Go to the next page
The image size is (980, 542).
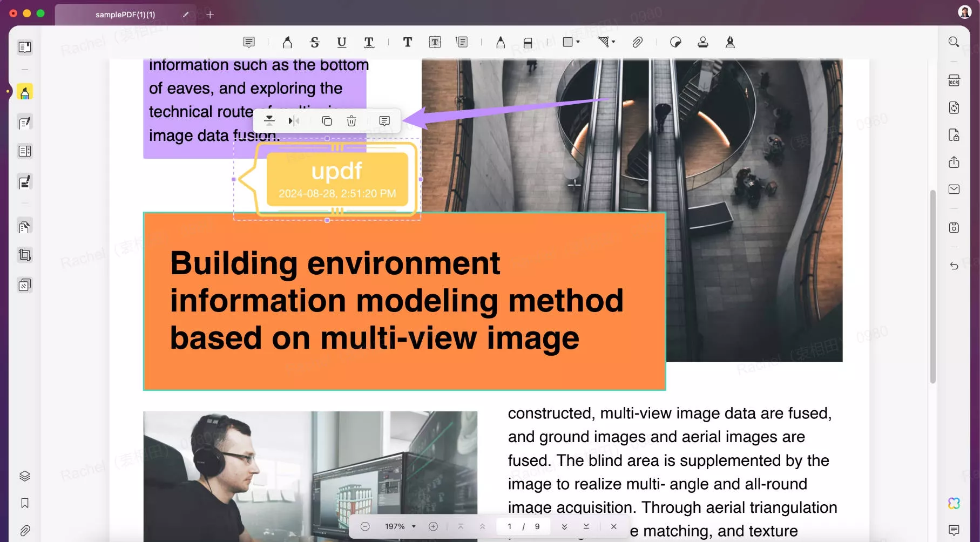point(564,526)
